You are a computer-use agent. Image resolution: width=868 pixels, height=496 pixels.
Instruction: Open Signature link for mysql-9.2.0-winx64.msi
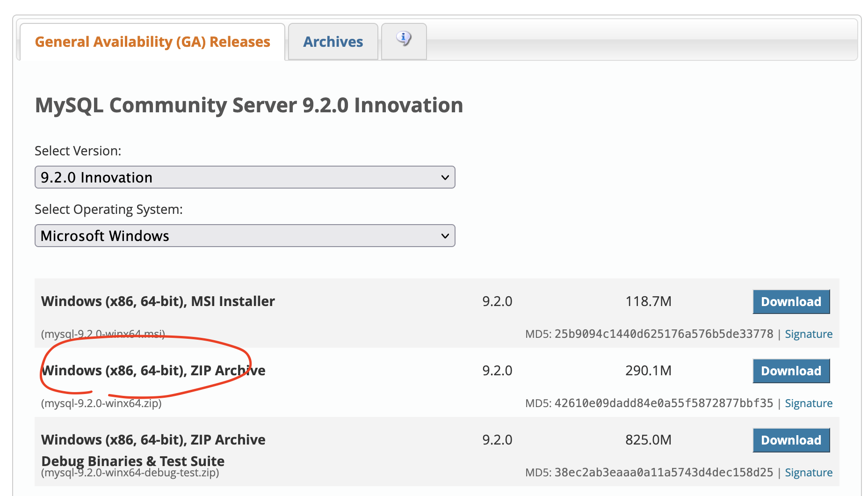tap(809, 334)
